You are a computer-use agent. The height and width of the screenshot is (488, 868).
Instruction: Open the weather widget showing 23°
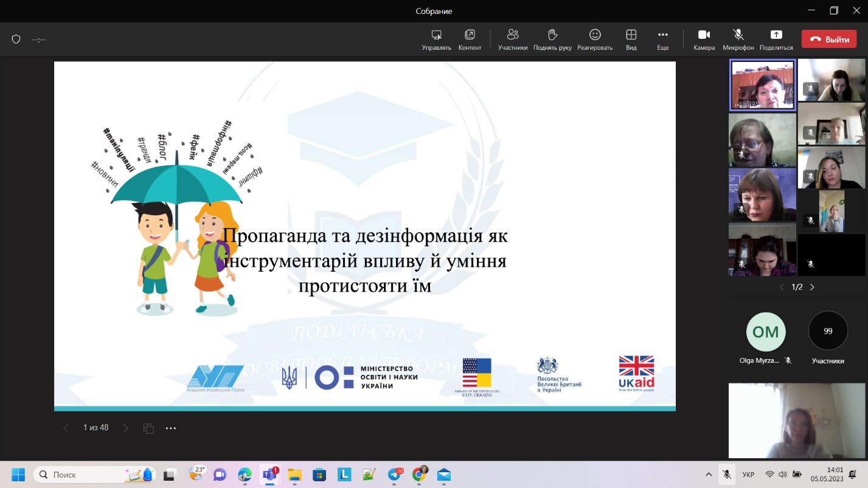pyautogui.click(x=198, y=475)
